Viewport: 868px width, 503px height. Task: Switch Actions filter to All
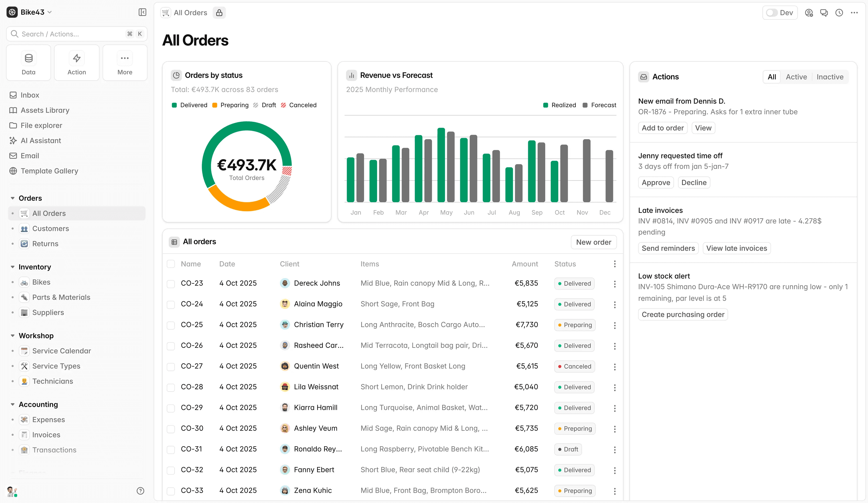771,77
